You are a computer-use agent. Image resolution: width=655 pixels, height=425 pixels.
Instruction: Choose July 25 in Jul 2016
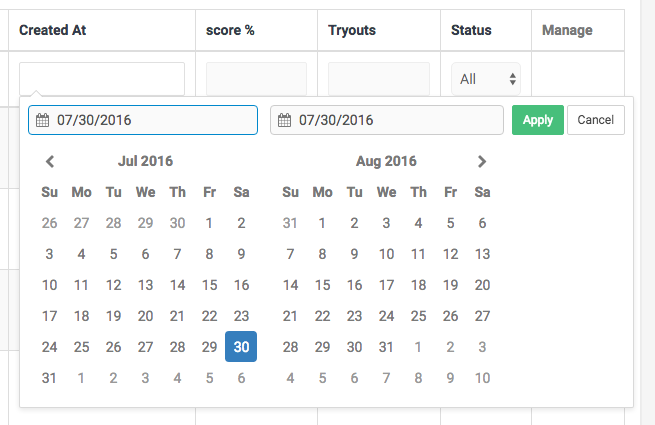[81, 347]
